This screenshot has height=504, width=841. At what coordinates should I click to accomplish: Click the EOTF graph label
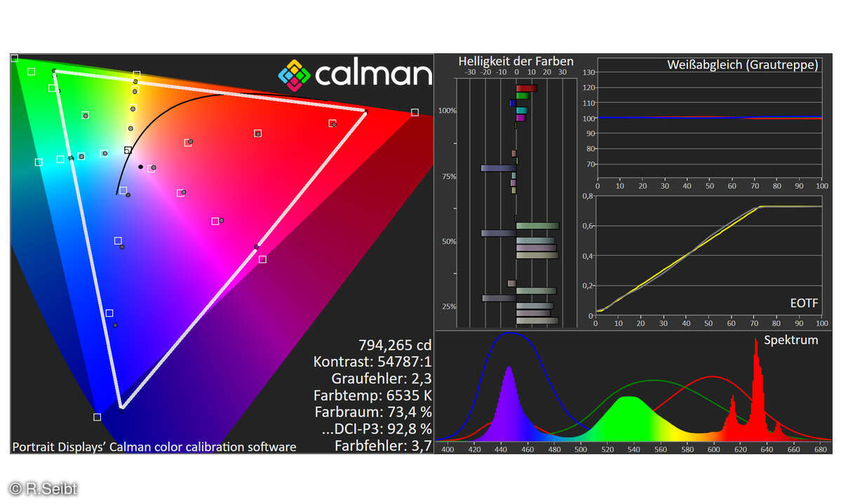803,303
